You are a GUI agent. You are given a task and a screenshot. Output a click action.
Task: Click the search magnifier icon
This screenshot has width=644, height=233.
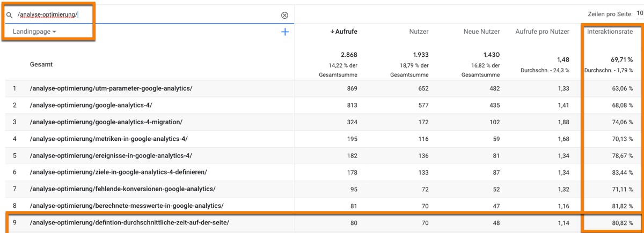9,16
